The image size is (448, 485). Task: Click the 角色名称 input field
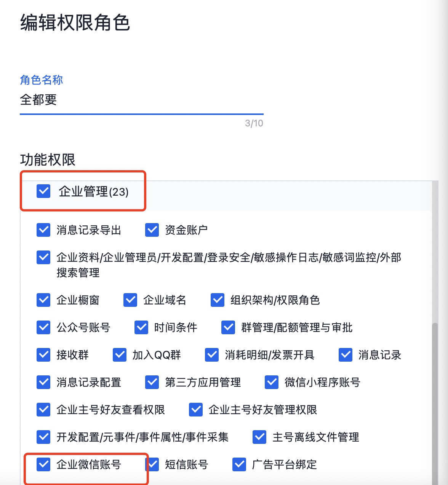pyautogui.click(x=142, y=100)
